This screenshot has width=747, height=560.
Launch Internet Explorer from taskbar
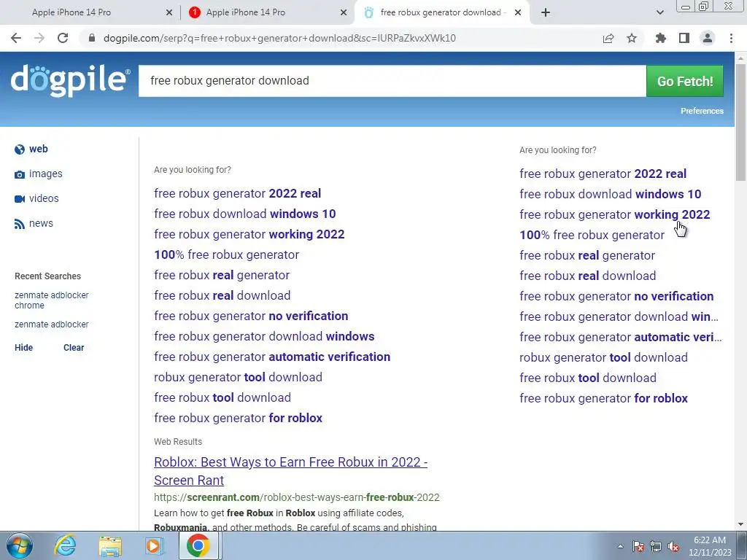(65, 545)
